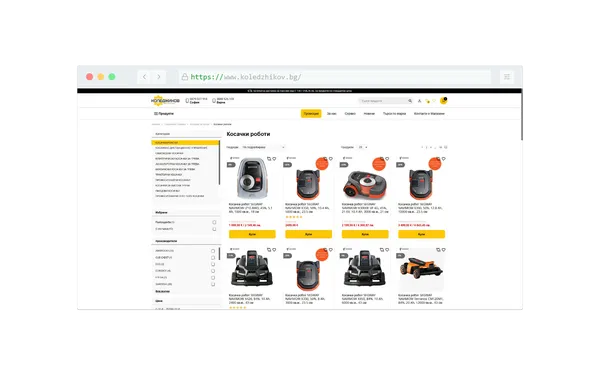Click the phone icon for София
The width and height of the screenshot is (600, 375).
pyautogui.click(x=187, y=101)
